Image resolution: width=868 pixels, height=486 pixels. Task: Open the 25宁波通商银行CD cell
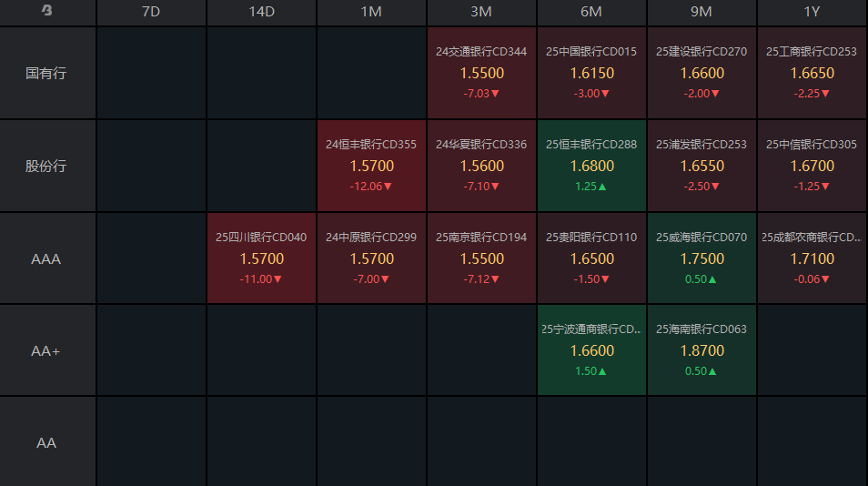click(x=591, y=349)
